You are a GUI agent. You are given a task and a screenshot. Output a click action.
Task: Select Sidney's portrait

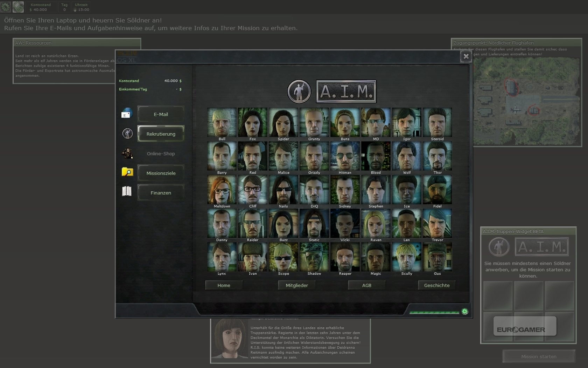coord(345,190)
